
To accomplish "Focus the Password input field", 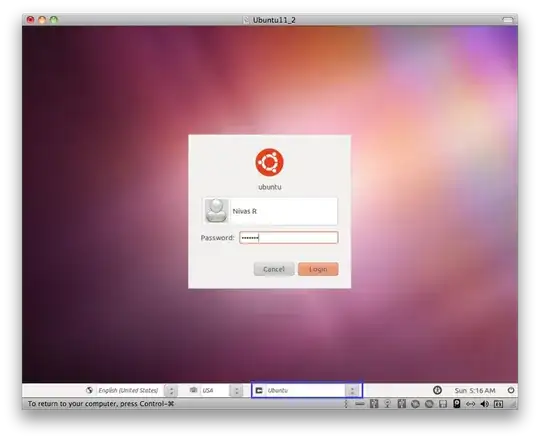I will (289, 238).
